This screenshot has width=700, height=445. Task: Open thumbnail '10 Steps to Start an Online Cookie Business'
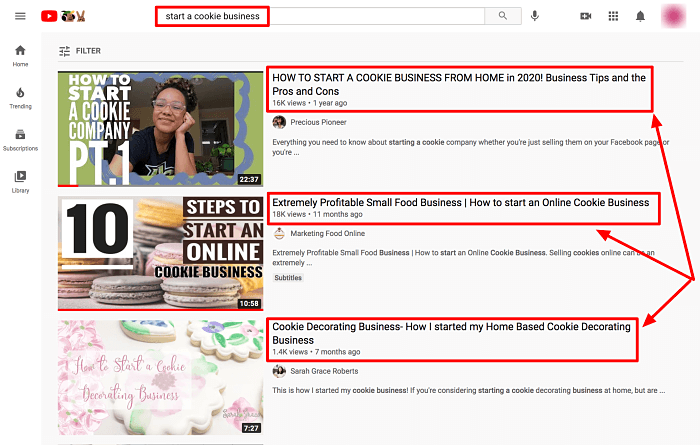point(160,253)
